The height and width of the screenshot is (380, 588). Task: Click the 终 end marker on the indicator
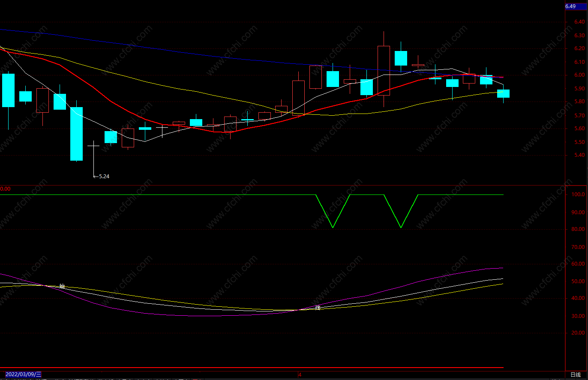(318, 307)
